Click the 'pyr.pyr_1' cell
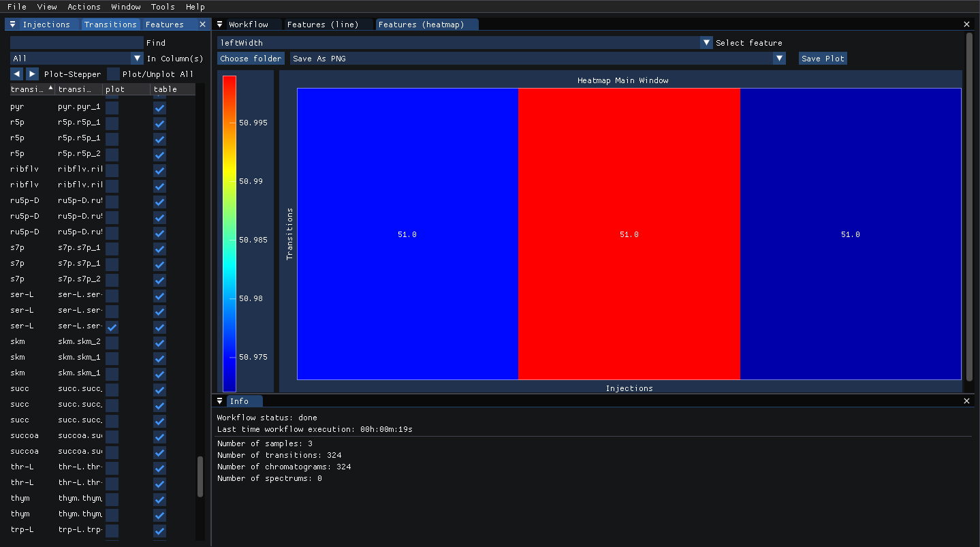The image size is (980, 547). coord(80,108)
